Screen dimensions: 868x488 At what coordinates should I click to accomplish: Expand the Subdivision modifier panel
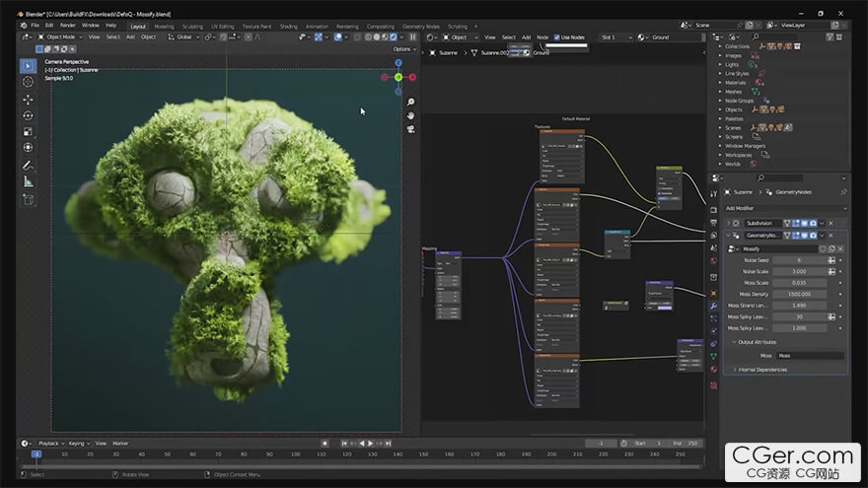pos(729,223)
